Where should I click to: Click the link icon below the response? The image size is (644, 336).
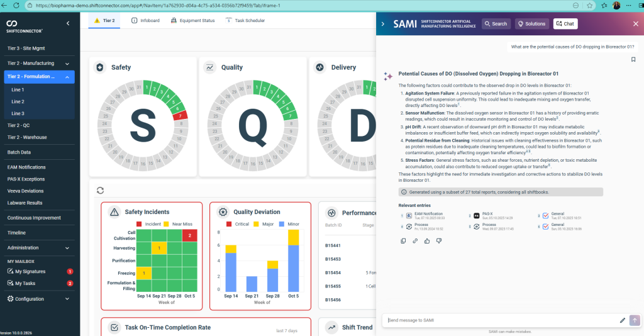point(415,241)
